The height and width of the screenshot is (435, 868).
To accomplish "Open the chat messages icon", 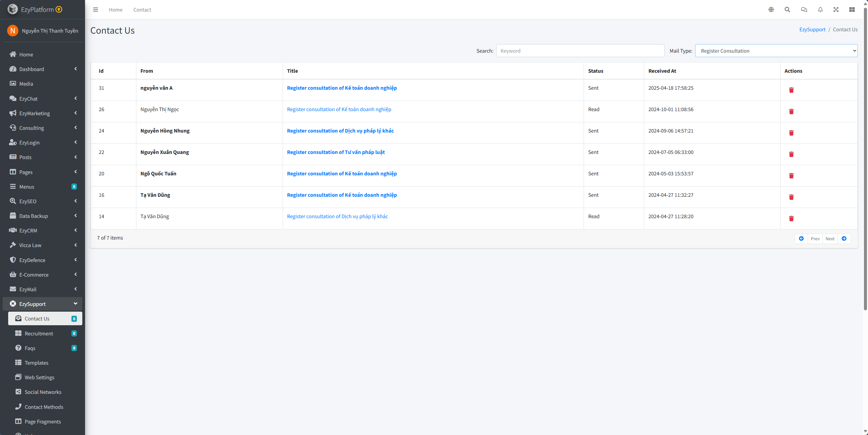I will (x=804, y=10).
